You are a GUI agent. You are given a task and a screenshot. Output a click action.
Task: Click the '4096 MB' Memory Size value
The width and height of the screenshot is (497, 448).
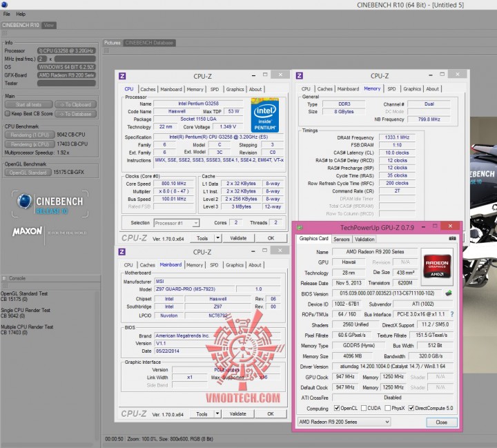352,356
